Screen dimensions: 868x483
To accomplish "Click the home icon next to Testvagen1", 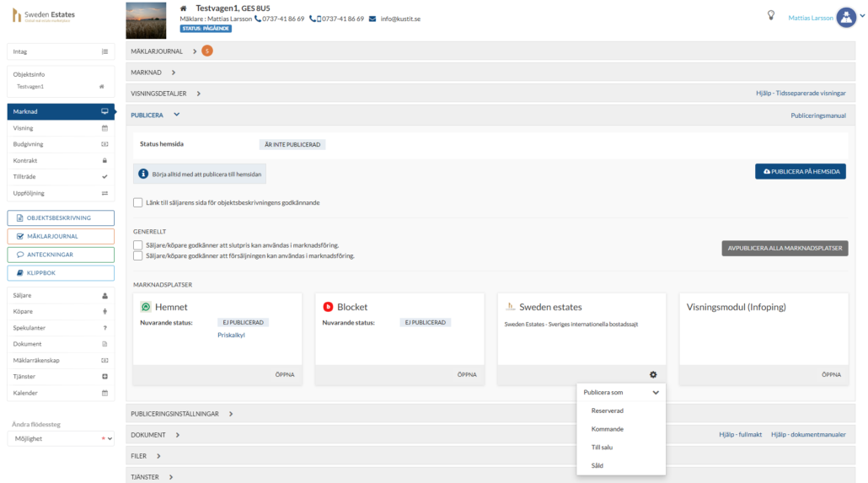I will tap(101, 86).
